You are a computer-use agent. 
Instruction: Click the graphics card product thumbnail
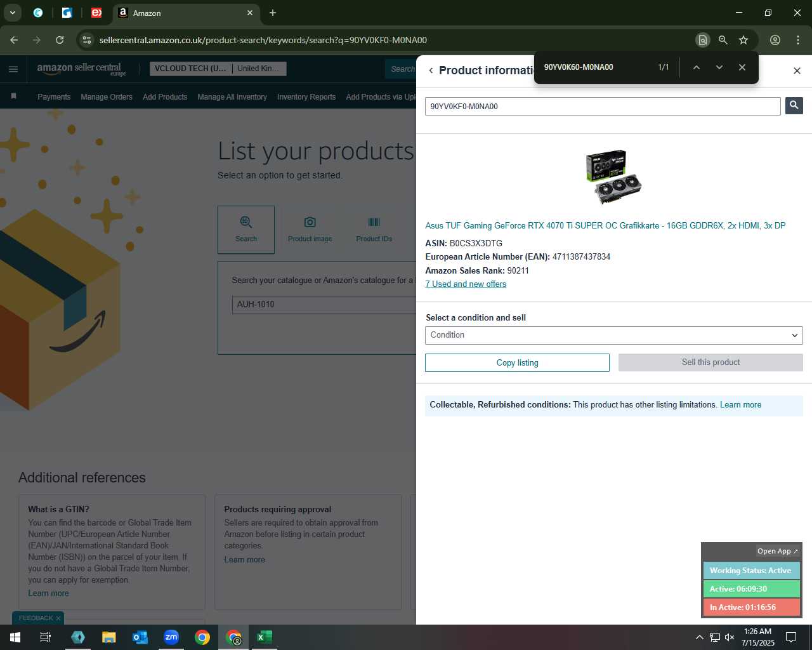tap(613, 177)
